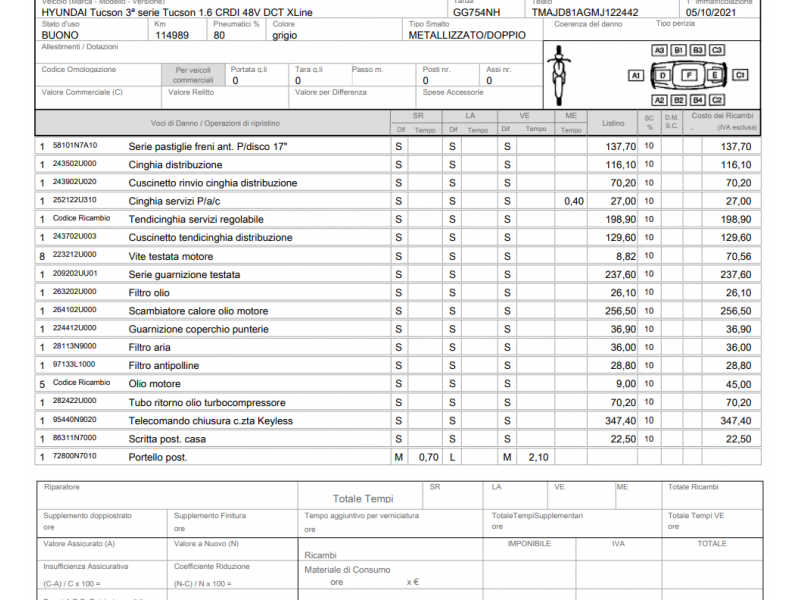Click the L code in Portello post. row
The width and height of the screenshot is (800, 600).
(452, 457)
